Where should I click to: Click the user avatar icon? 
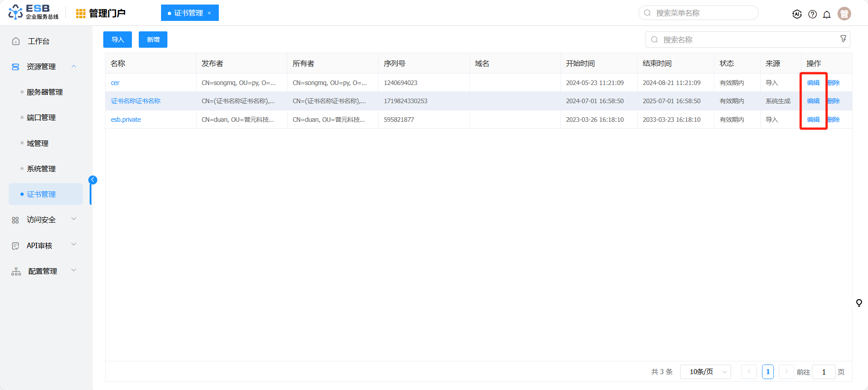coord(844,14)
